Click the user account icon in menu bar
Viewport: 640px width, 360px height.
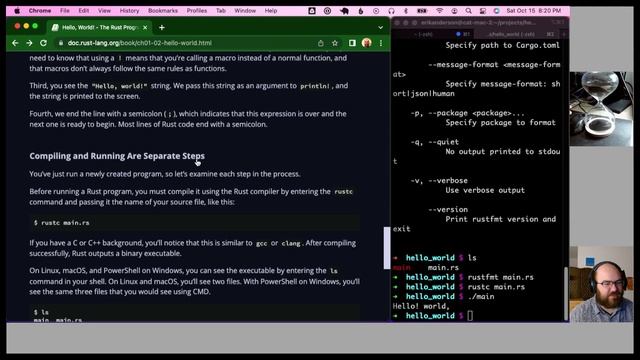(x=454, y=11)
